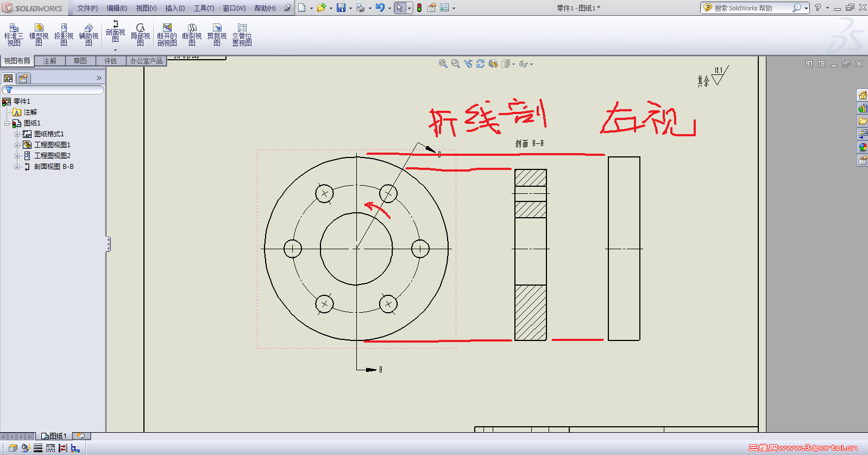Click the Undo arrow icon

(380, 8)
